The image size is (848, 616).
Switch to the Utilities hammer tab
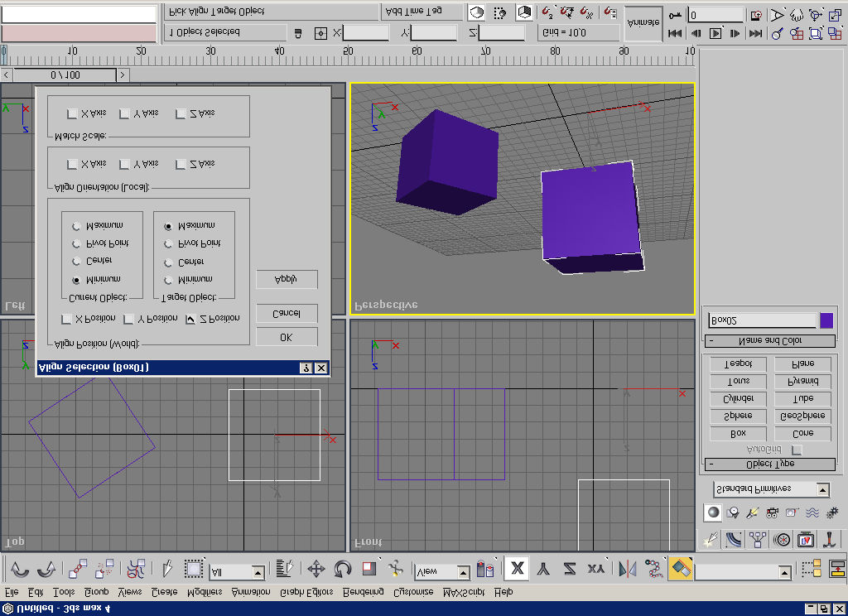tap(829, 539)
